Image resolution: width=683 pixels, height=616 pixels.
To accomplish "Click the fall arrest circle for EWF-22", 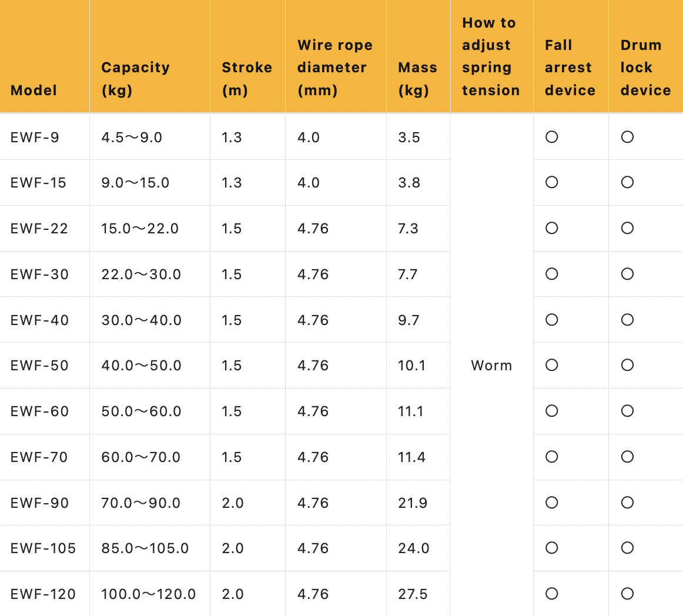I will pyautogui.click(x=551, y=228).
